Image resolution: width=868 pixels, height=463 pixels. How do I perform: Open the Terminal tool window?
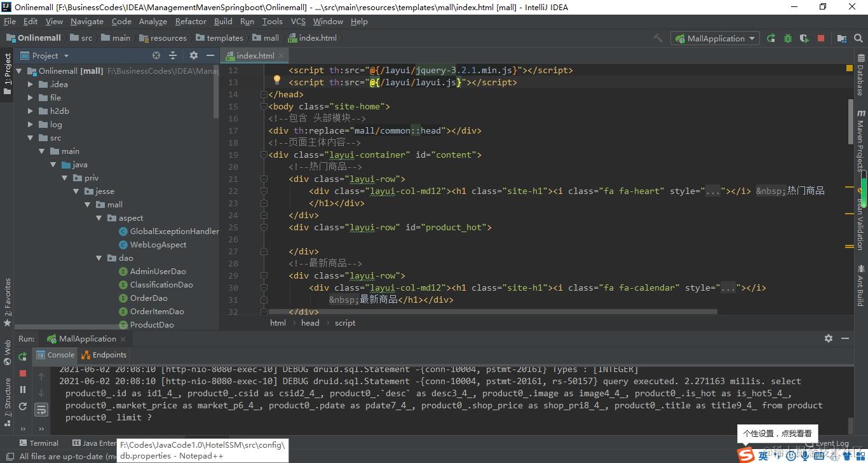point(39,443)
